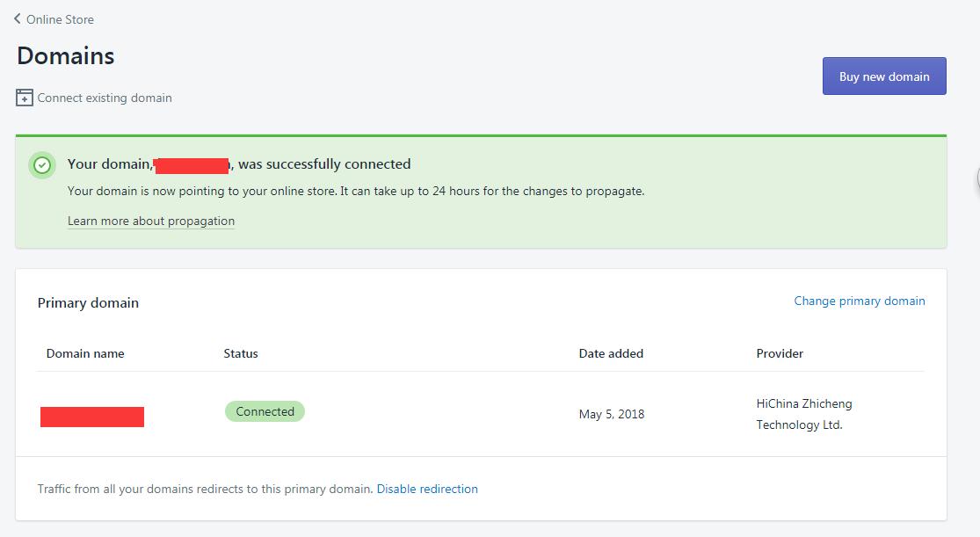
Task: Click the Buy new domain button
Action: (884, 76)
